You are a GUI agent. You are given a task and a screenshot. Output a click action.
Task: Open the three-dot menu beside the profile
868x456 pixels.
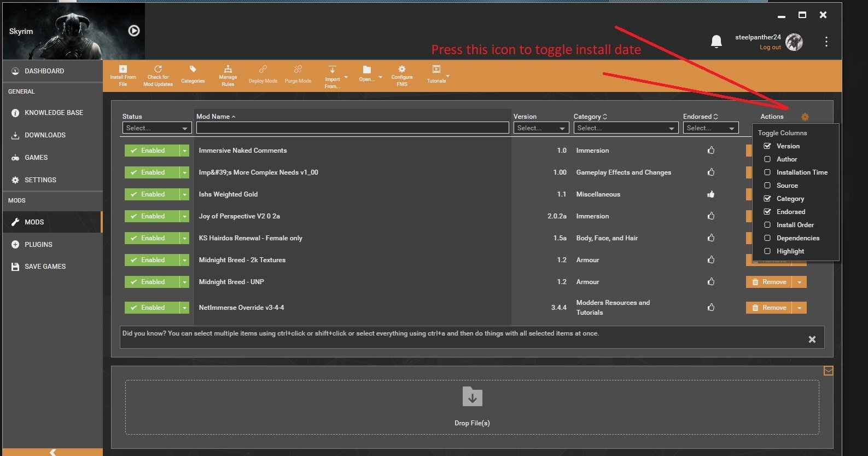[x=826, y=42]
